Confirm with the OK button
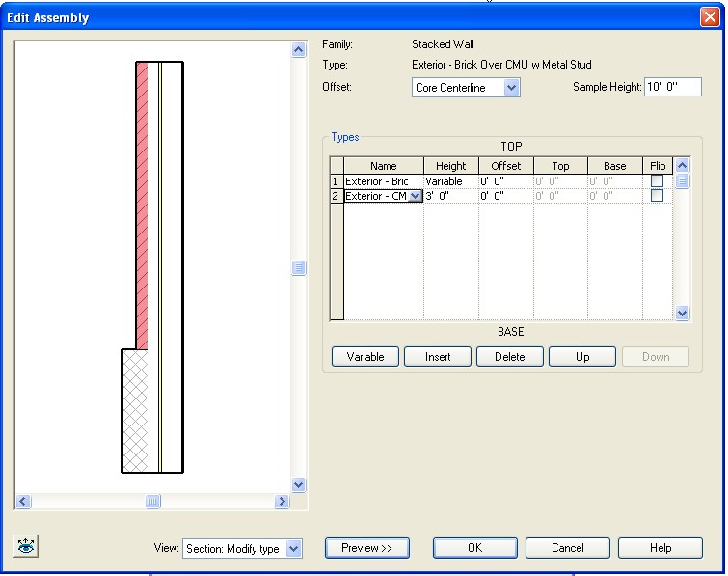728x576 pixels. (475, 548)
